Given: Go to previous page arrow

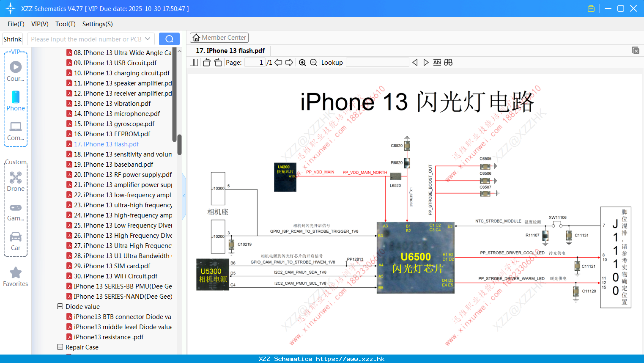Looking at the screenshot, I should point(278,62).
